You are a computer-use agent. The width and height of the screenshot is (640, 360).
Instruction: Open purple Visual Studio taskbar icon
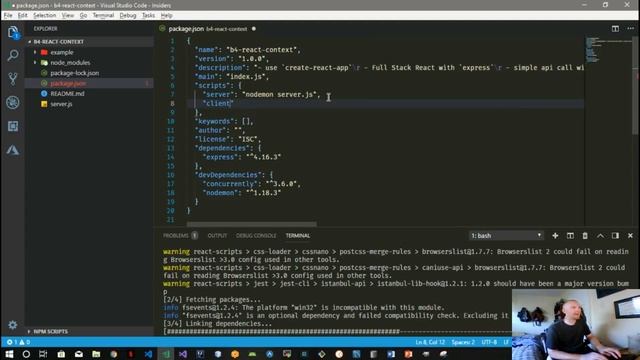tap(183, 354)
